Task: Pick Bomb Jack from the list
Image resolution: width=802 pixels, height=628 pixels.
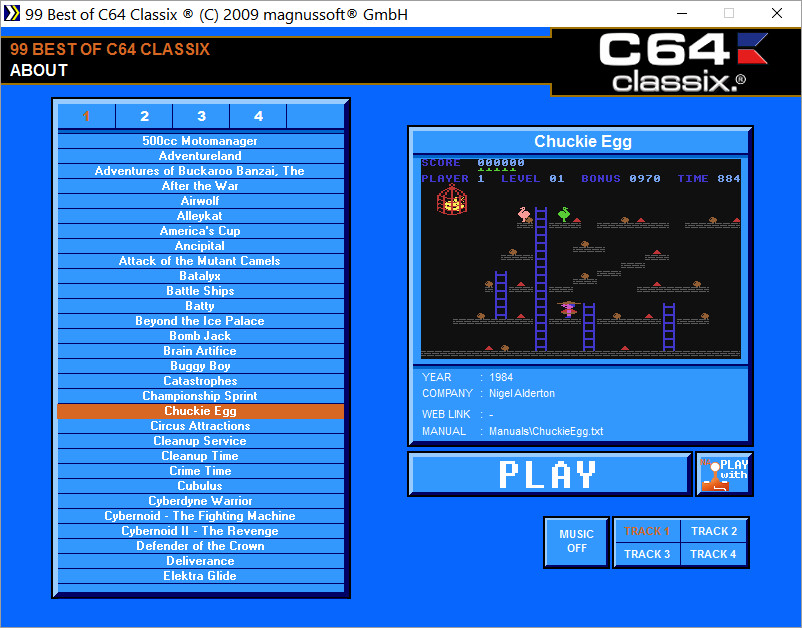Action: coord(200,335)
